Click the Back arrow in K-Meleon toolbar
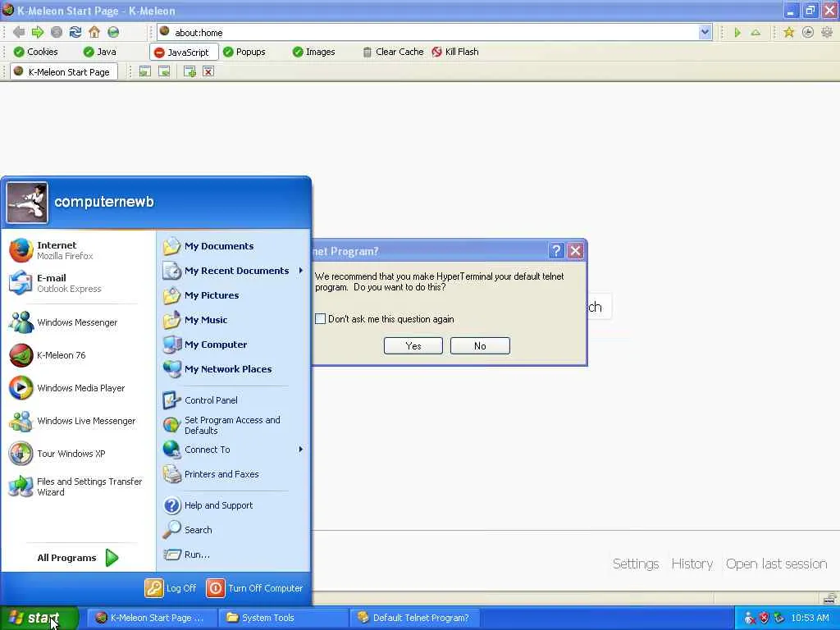The image size is (840, 630). coord(19,32)
